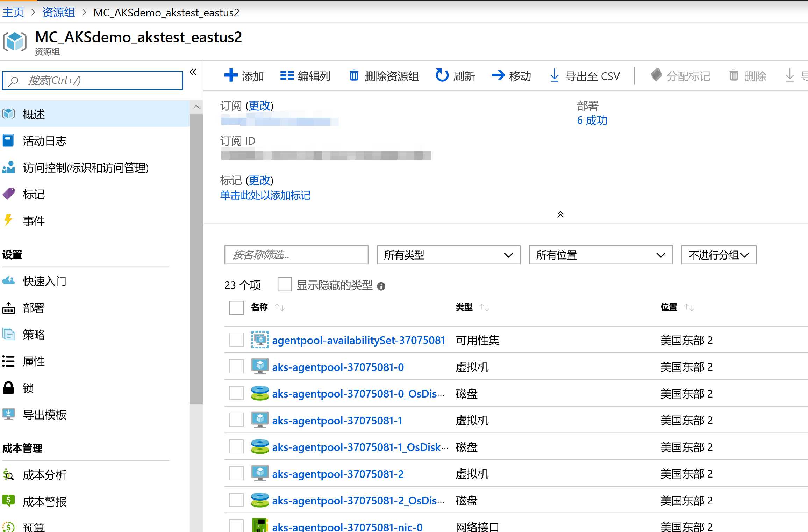
Task: Collapse the essentials section with up chevrons
Action: point(560,214)
